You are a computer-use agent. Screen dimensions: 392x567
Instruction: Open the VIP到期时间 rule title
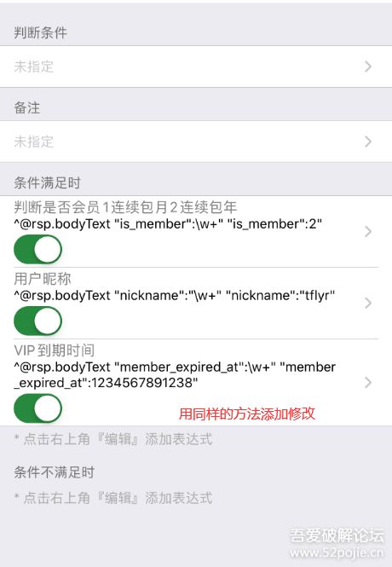pos(55,350)
